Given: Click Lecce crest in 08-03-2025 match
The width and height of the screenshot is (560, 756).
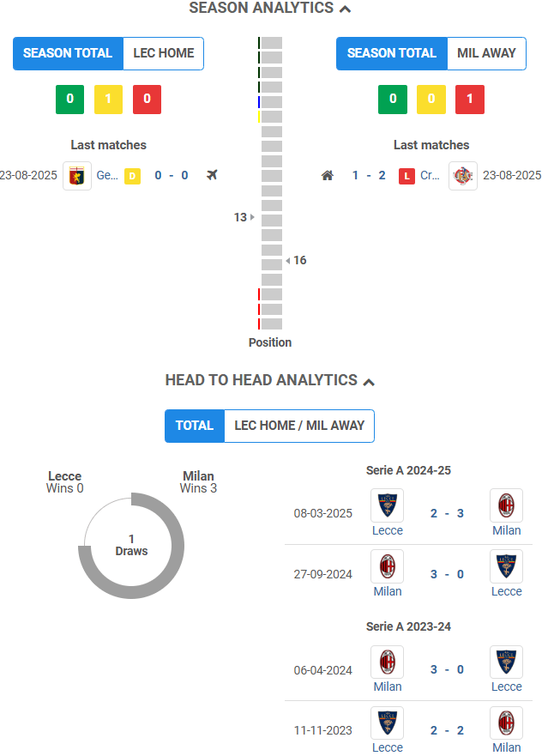Looking at the screenshot, I should pos(387,505).
